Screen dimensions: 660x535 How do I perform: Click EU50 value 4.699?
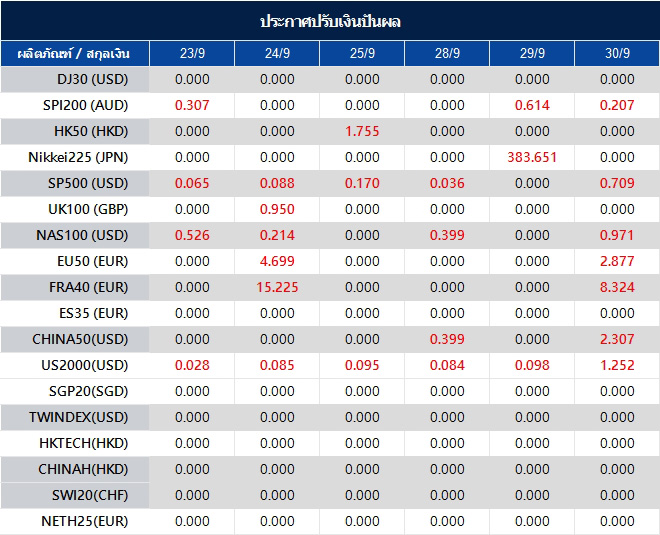(277, 261)
